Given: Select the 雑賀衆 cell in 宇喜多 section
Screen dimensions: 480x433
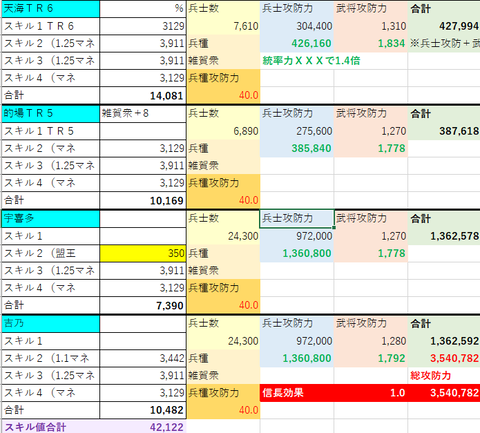Looking at the screenshot, I should point(223,271).
